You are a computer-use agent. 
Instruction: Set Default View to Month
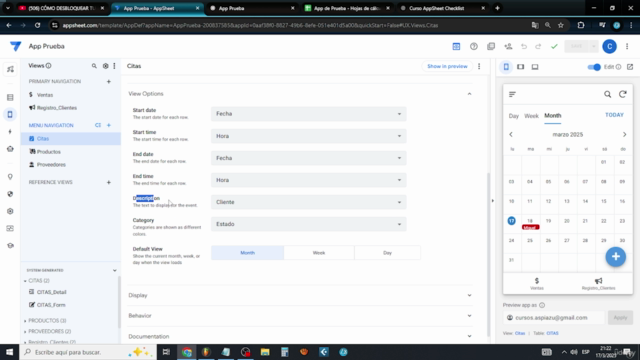[247, 253]
